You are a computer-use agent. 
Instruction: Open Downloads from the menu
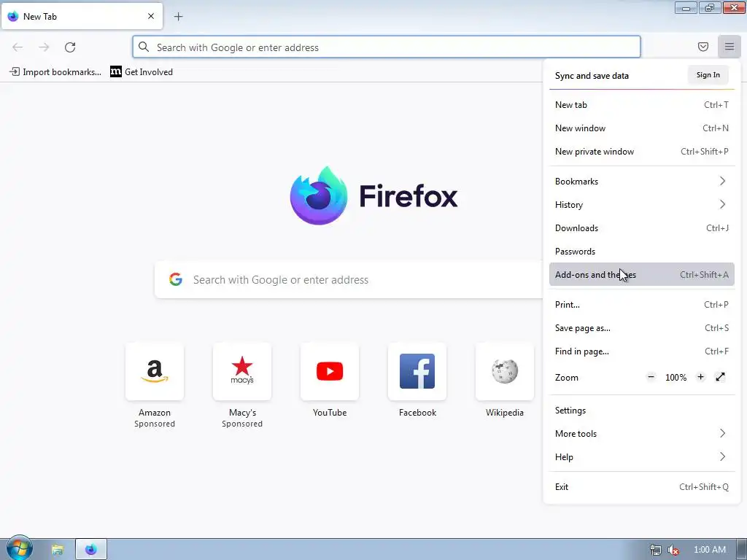[x=642, y=228]
